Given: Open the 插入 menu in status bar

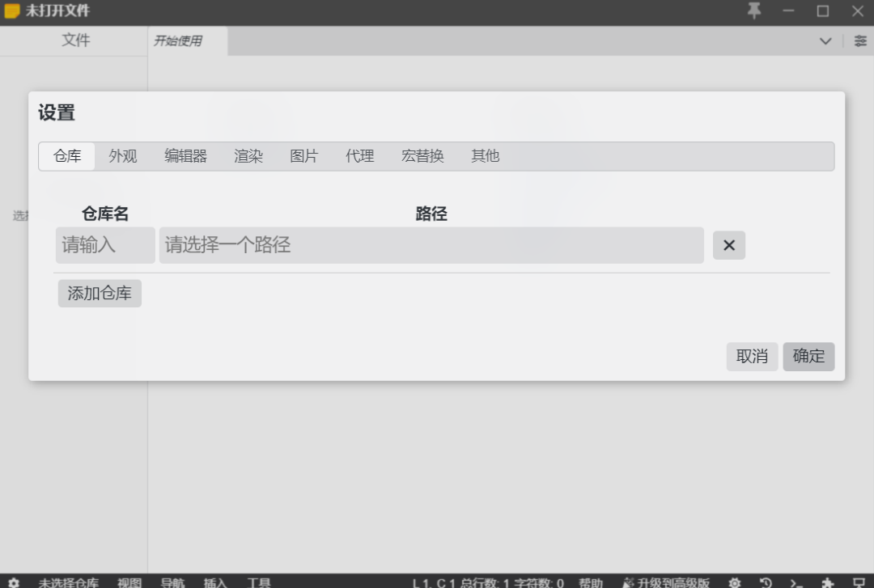Looking at the screenshot, I should 214,582.
